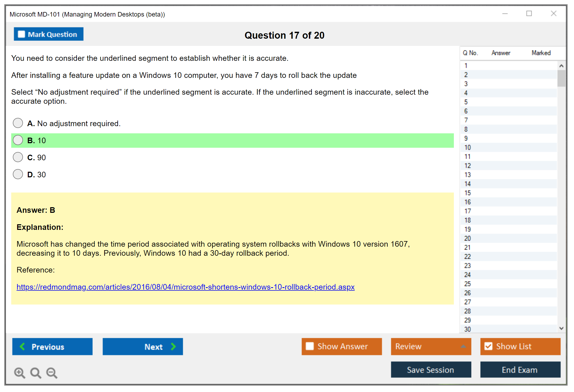Click the zoom in magnifier icon
This screenshot has width=574, height=392.
[x=19, y=372]
